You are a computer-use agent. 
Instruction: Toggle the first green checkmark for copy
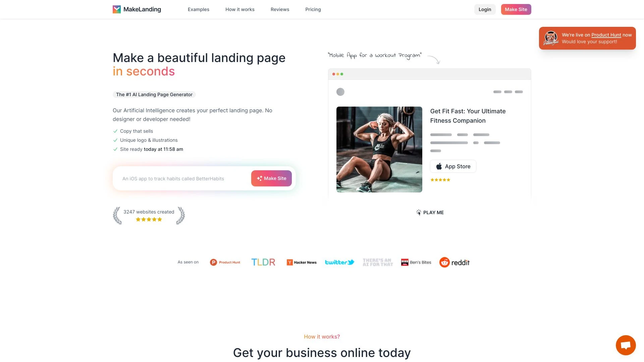(x=115, y=131)
